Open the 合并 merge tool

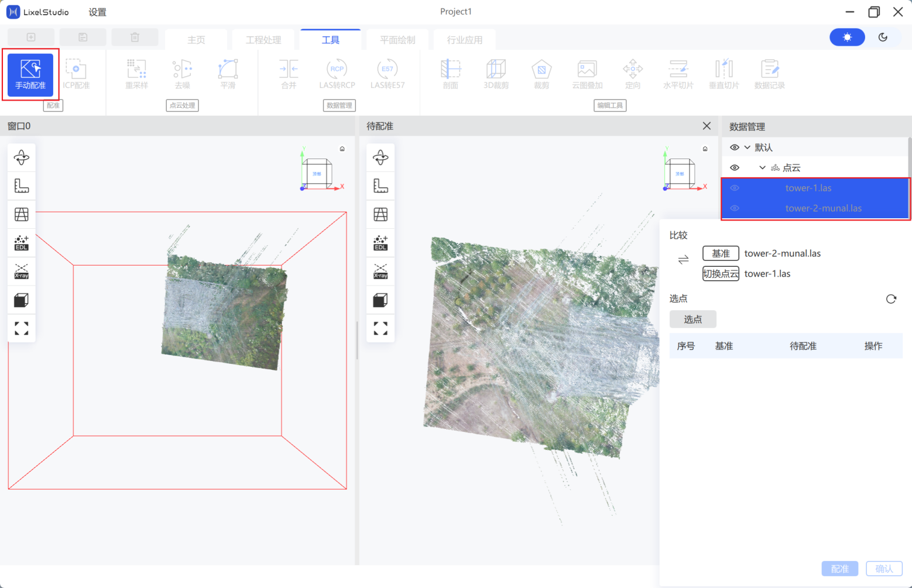289,74
